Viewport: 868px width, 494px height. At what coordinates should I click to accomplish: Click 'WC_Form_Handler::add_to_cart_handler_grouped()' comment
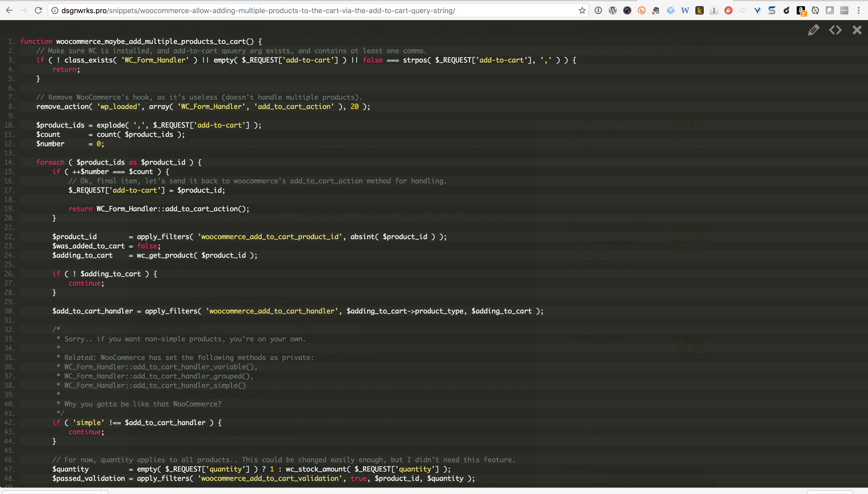coord(157,376)
